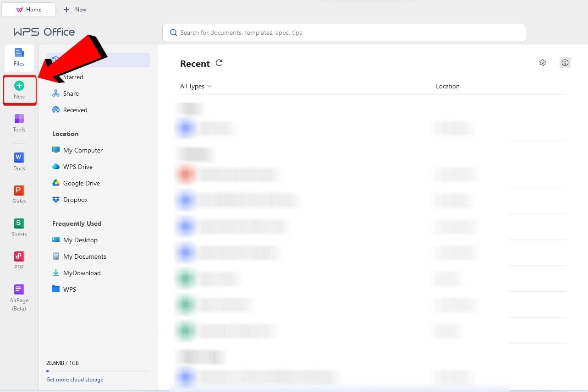Refresh the Recent files list
The image size is (588, 392).
click(x=219, y=63)
